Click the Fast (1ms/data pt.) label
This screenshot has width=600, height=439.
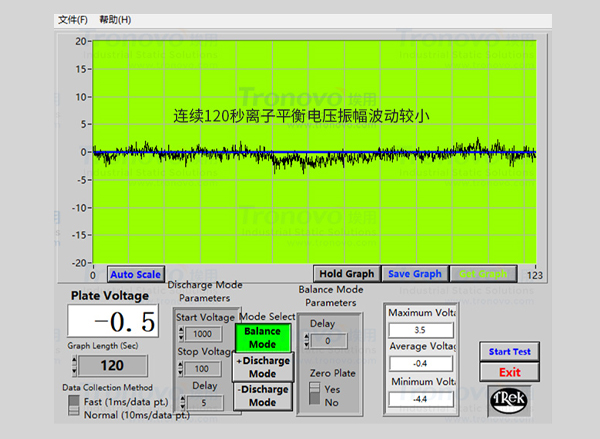point(126,402)
